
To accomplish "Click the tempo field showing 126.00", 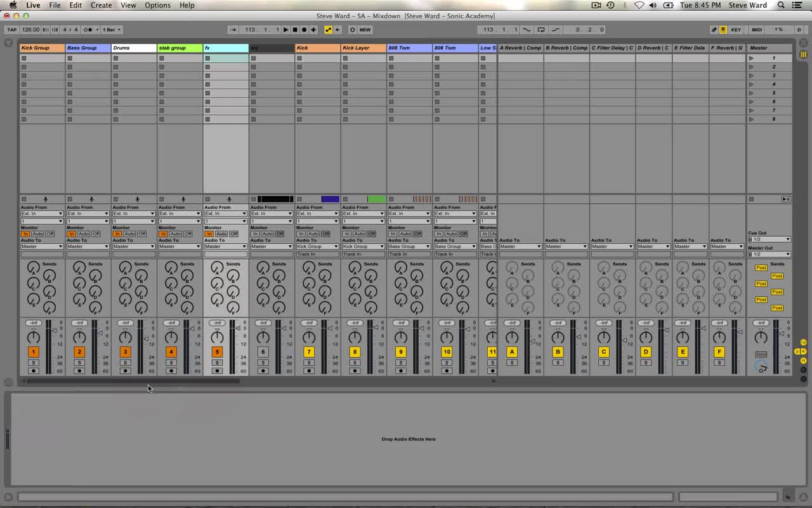I will (x=30, y=30).
